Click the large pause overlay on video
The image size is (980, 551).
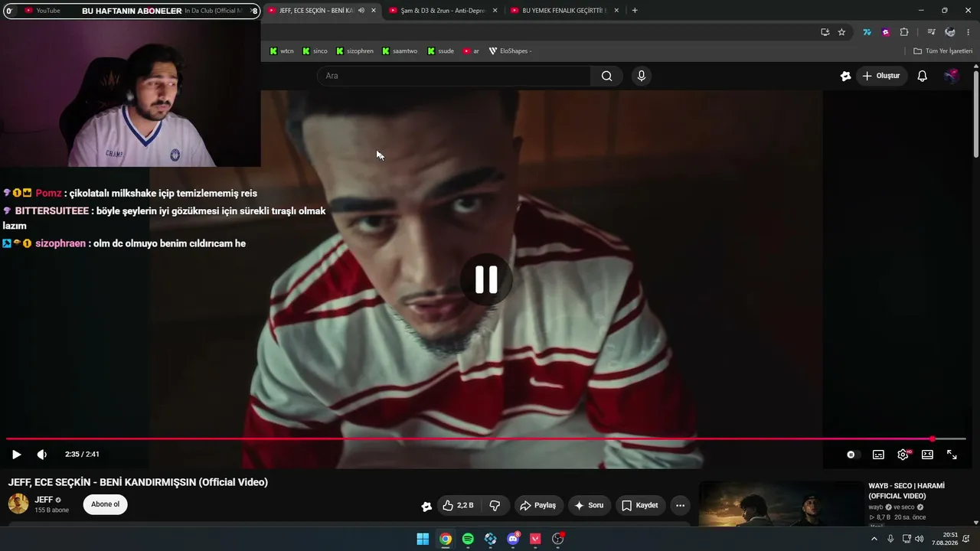pos(486,279)
